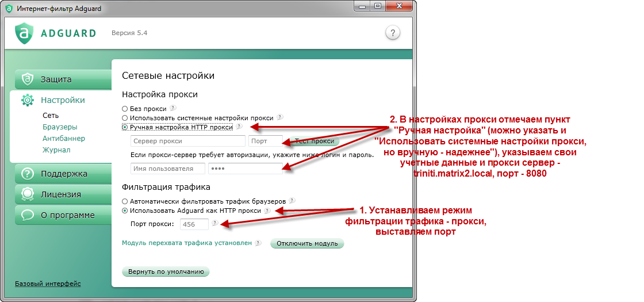Open the О программе section
Screen dimensions: 644x302
[x=63, y=215]
